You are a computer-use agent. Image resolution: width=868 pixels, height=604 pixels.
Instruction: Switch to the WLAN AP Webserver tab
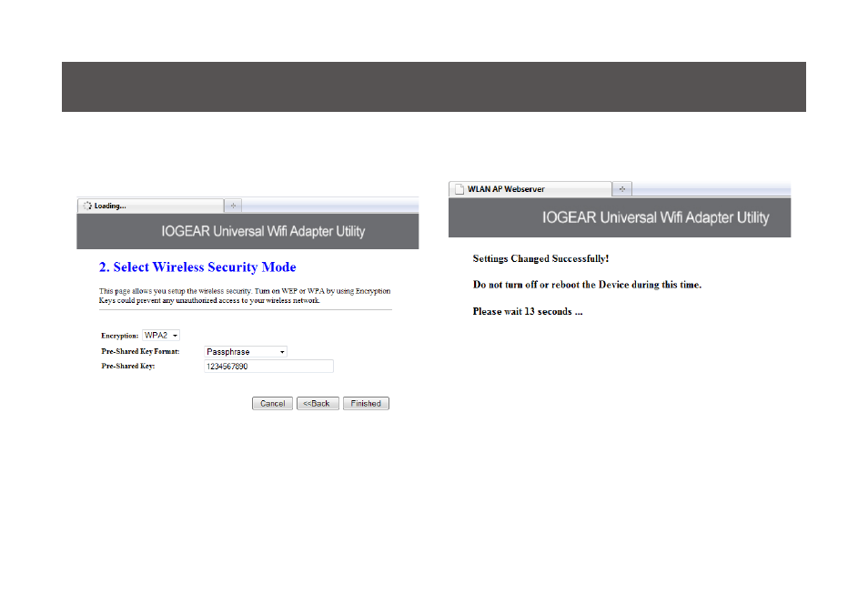pos(530,189)
